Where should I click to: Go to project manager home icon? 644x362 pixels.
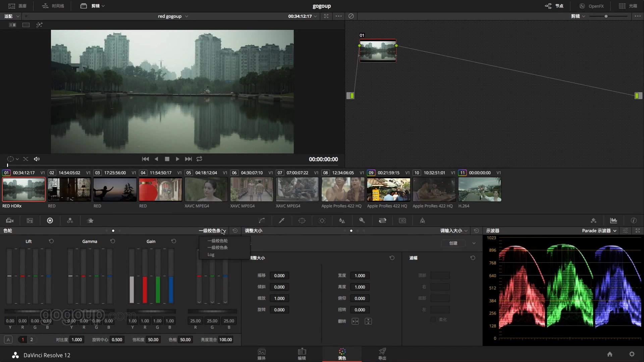[x=610, y=354]
